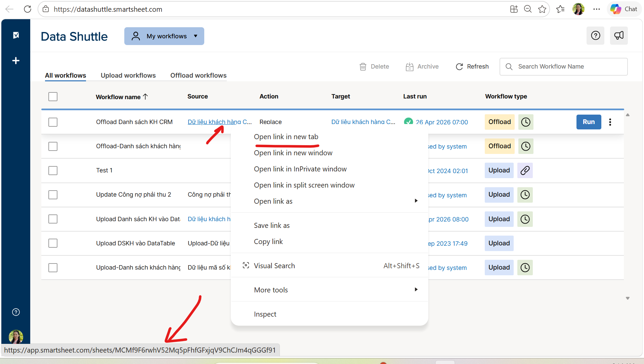Viewport: 644px width, 364px height.
Task: Click clock icon for Offload-Danh sách khách hàng row
Action: tap(526, 146)
